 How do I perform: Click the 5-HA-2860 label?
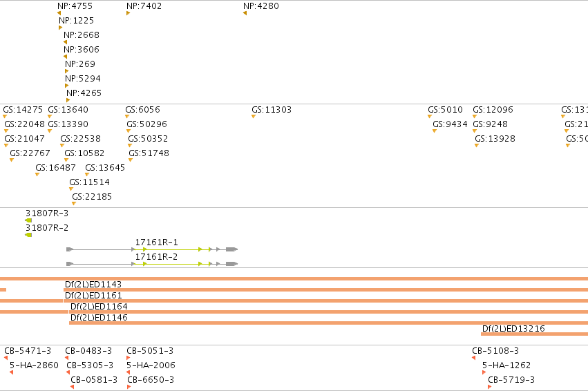point(34,365)
